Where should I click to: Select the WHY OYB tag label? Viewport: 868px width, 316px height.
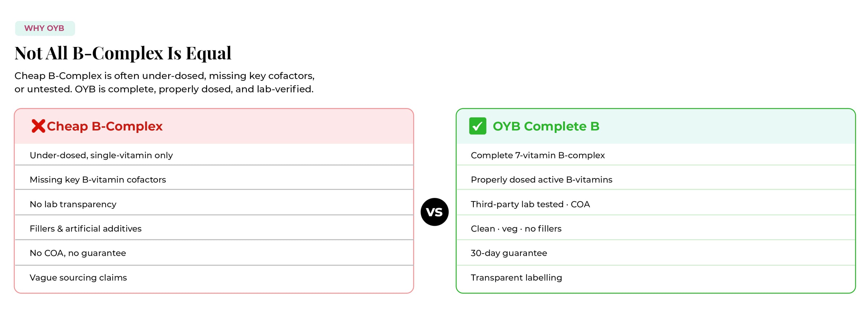click(x=45, y=28)
